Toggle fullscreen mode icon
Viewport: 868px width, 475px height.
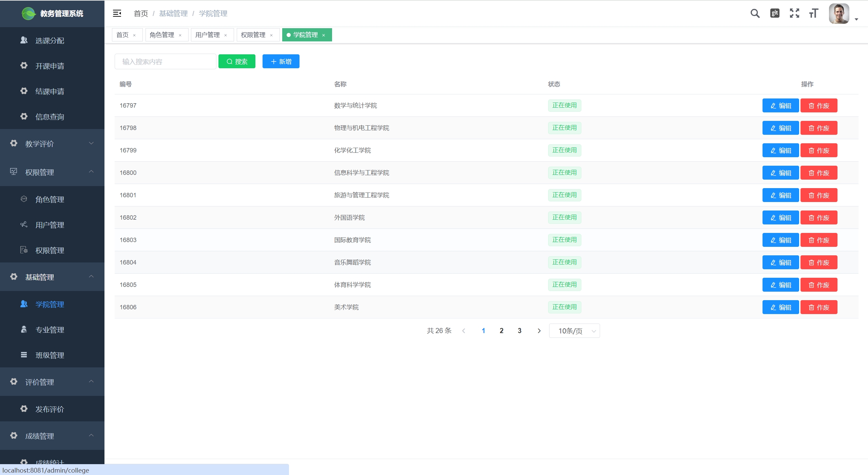tap(794, 13)
